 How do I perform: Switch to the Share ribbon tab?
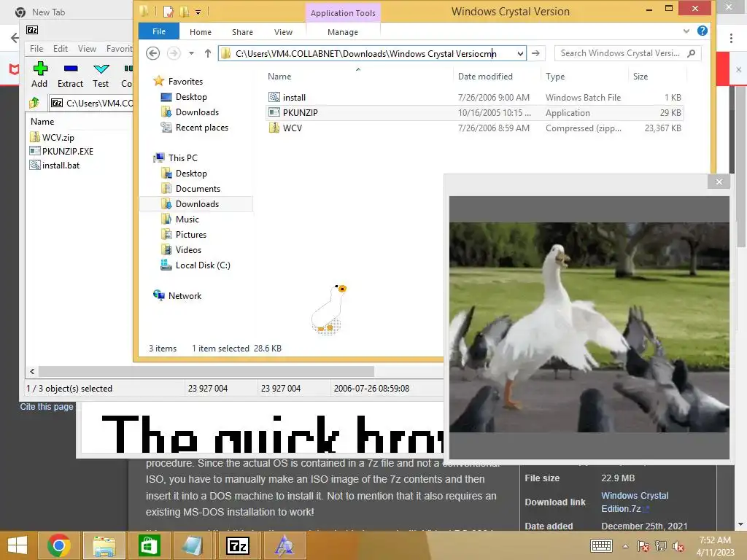click(242, 32)
